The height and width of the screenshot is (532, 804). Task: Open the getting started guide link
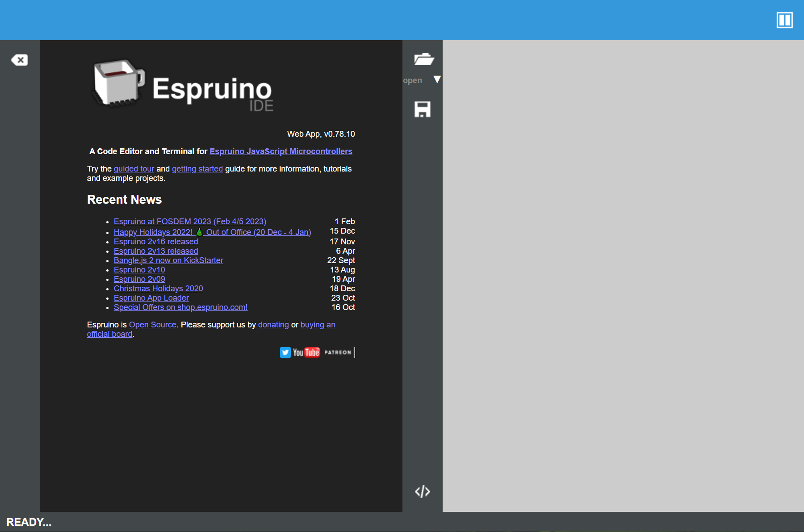coord(197,169)
